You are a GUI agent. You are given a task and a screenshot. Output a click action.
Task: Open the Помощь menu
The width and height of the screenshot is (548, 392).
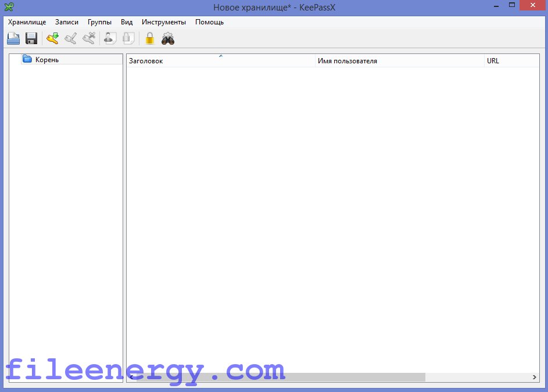[x=209, y=22]
